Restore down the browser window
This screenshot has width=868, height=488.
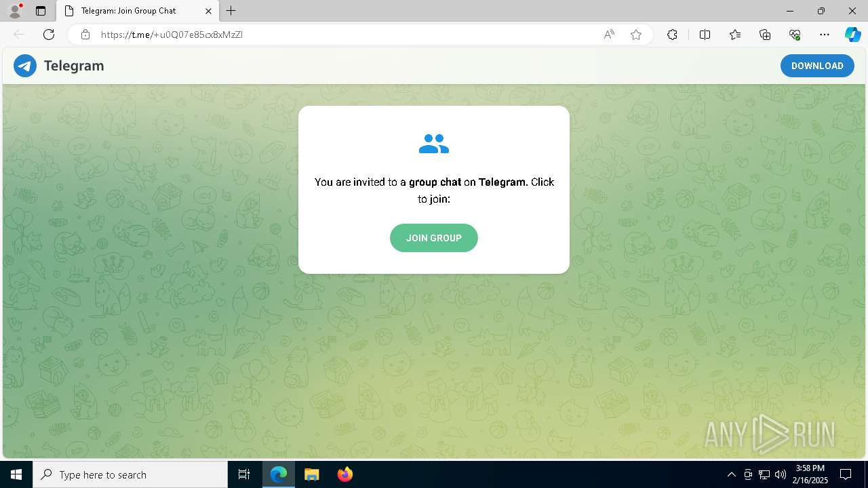click(x=821, y=11)
